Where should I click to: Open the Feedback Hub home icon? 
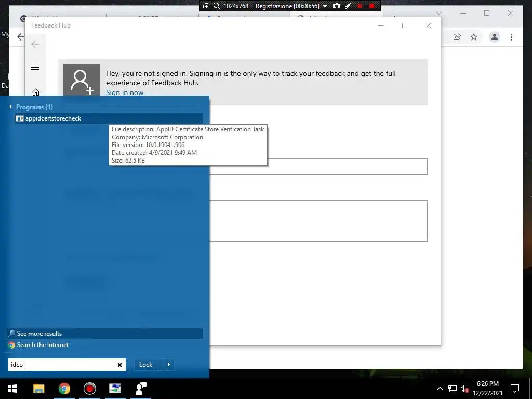(36, 92)
